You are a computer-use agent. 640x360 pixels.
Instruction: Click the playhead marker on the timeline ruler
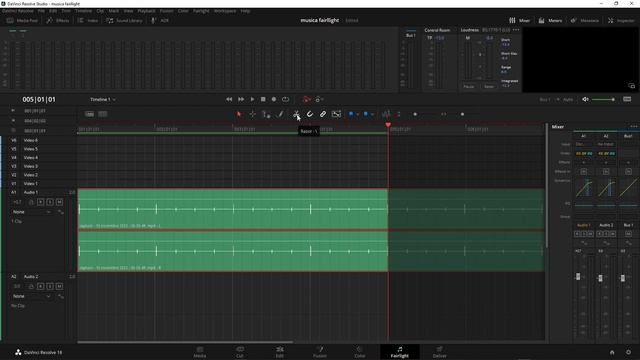(x=388, y=124)
